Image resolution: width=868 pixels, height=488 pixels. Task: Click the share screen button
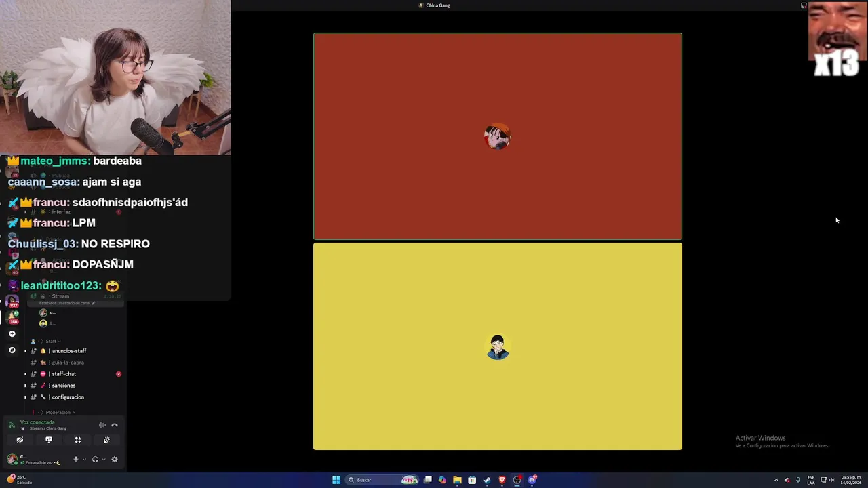click(49, 440)
